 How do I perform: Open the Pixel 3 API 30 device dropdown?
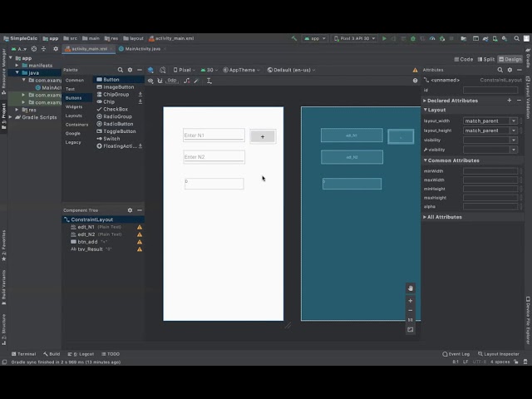click(355, 39)
